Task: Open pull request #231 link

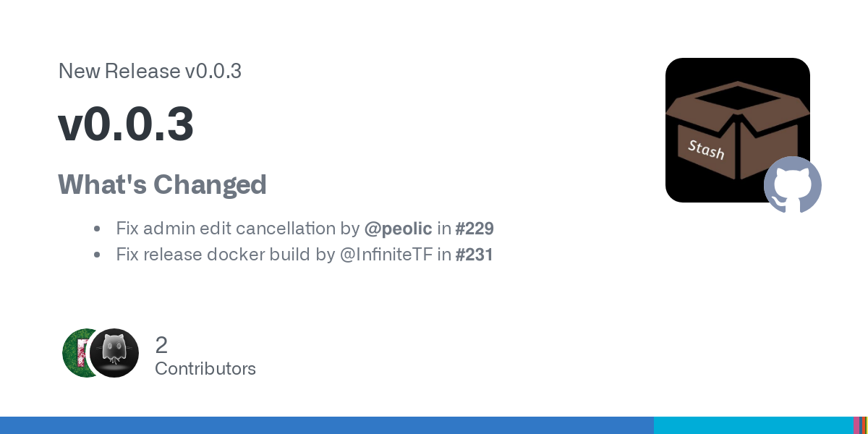Action: pyautogui.click(x=474, y=255)
